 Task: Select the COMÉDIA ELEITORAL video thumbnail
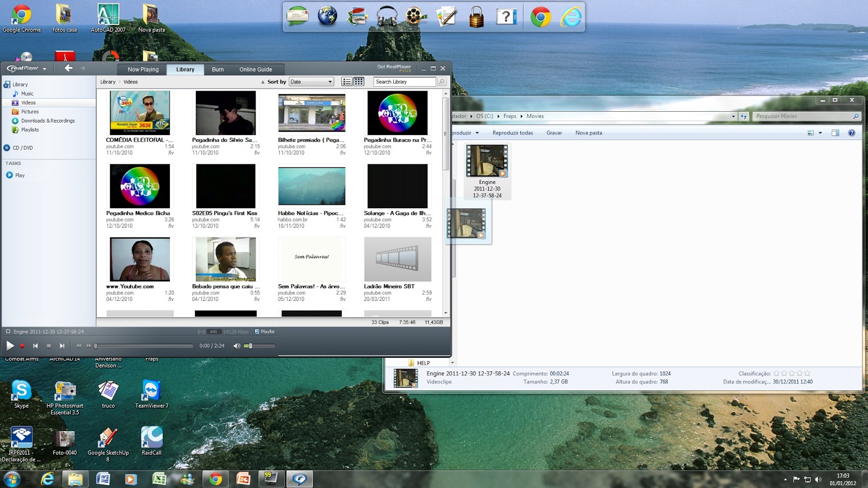[x=140, y=113]
